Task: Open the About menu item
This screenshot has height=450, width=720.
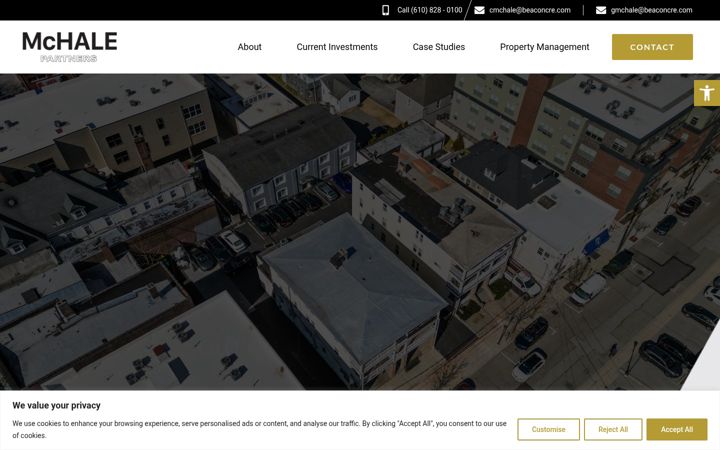Action: click(249, 47)
